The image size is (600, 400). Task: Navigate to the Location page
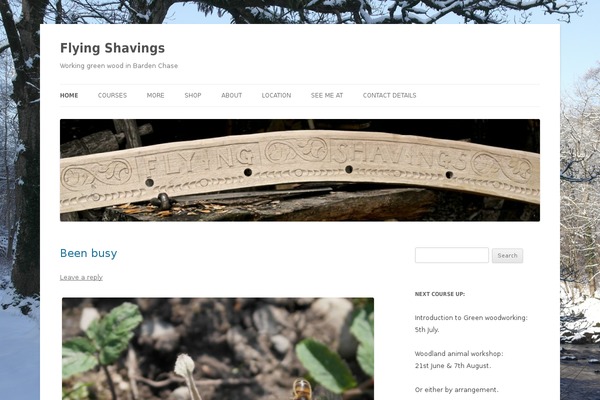[x=276, y=95]
